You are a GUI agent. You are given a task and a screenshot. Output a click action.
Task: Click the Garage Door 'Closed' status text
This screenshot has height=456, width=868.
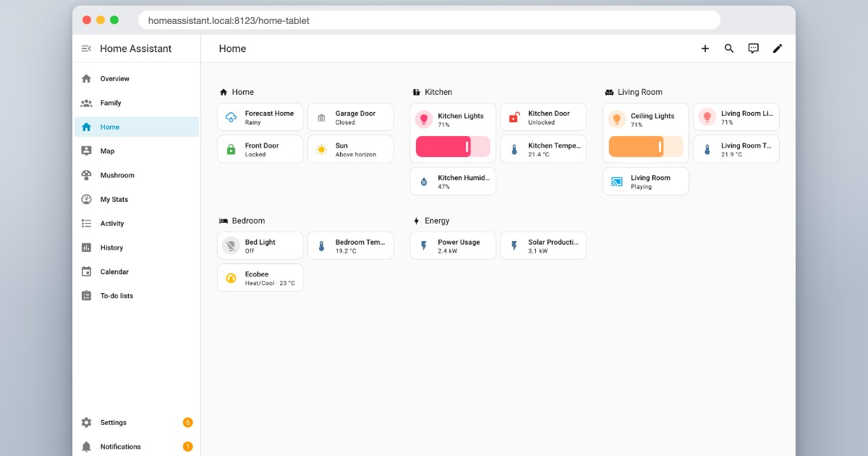tap(345, 123)
